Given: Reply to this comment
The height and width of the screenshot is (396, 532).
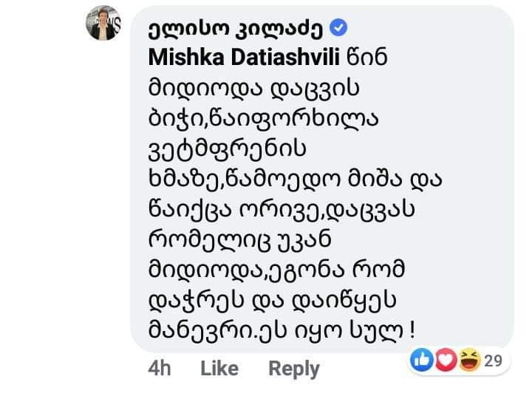Looking at the screenshot, I should [294, 368].
